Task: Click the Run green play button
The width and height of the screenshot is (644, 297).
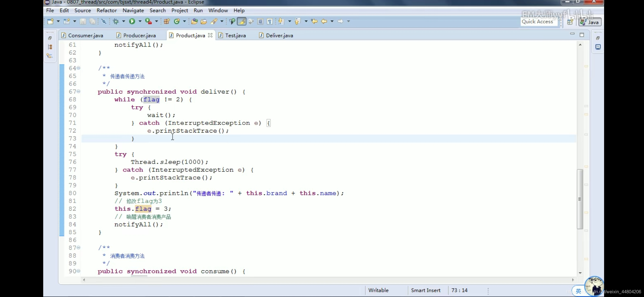Action: (132, 21)
